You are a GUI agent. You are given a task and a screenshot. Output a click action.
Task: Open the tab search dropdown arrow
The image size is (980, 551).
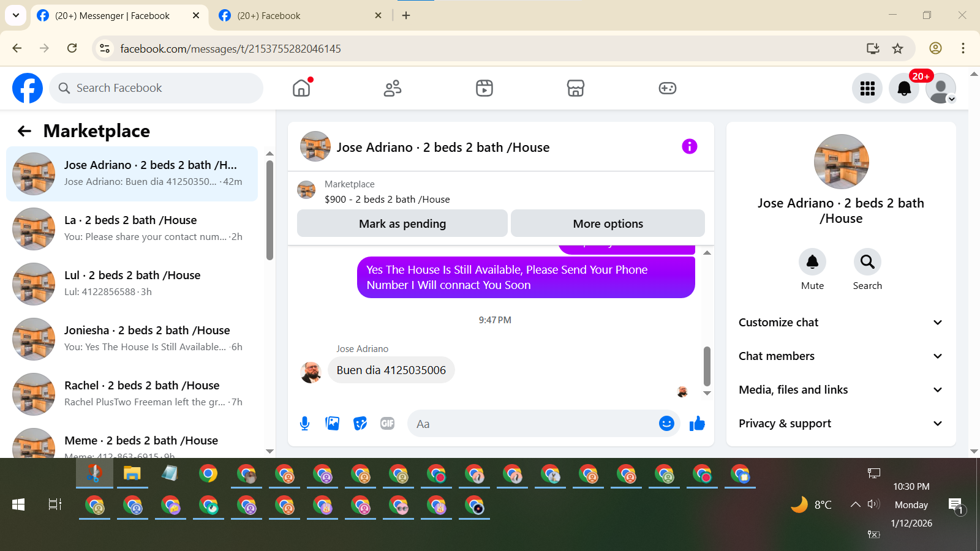click(x=15, y=15)
